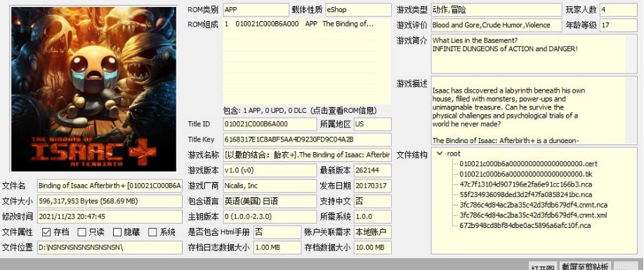Select the .cert file in the tree
Screen dimensions: 644x270
pos(528,163)
